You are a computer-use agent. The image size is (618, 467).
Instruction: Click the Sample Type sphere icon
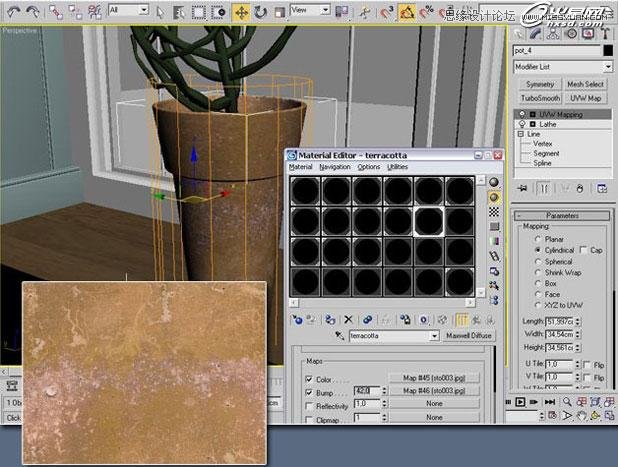pos(495,181)
